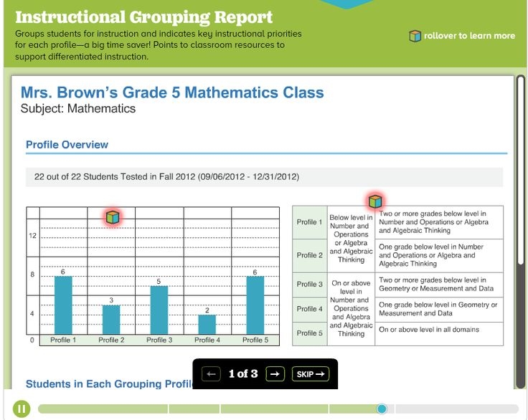Click the Mrs. Brown's Grade 5 Mathematics Class title
The image size is (528, 420).
(x=172, y=92)
